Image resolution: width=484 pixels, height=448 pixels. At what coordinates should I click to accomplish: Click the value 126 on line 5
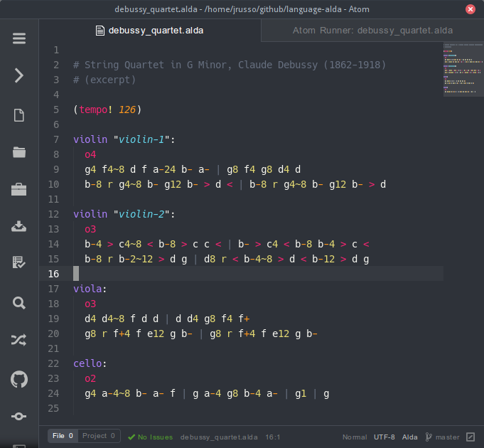click(127, 110)
